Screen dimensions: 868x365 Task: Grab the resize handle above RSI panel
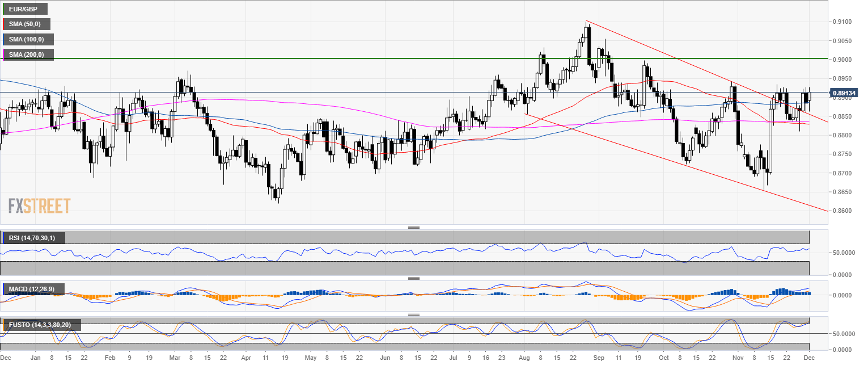414,227
